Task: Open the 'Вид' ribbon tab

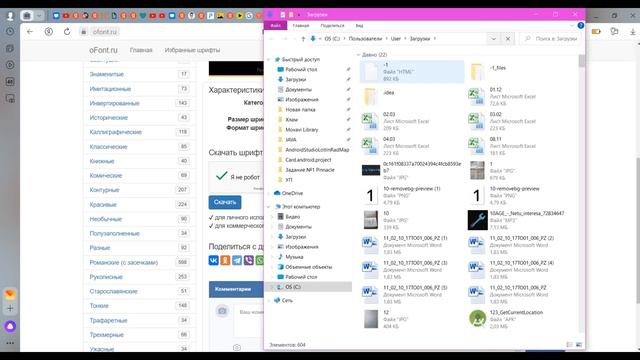Action: (x=359, y=26)
